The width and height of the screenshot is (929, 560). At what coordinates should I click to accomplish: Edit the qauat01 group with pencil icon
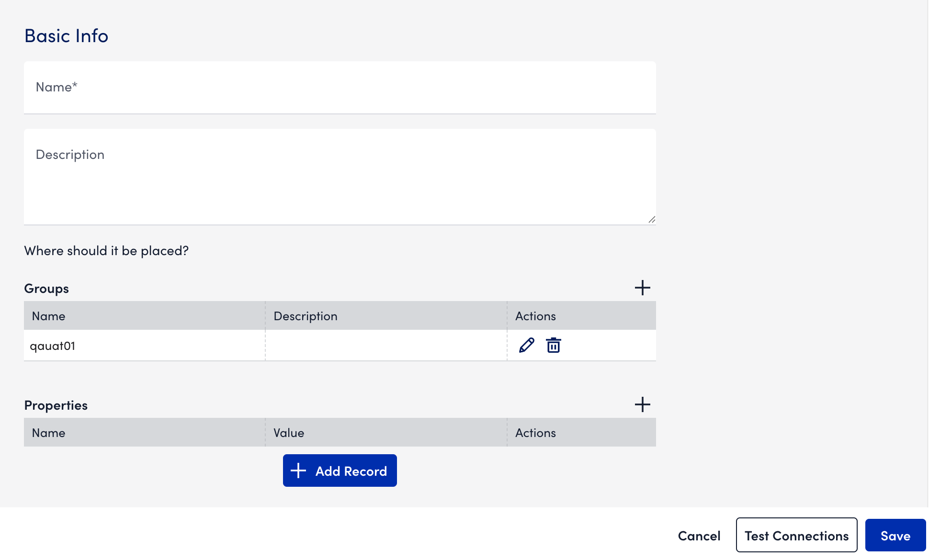tap(526, 345)
